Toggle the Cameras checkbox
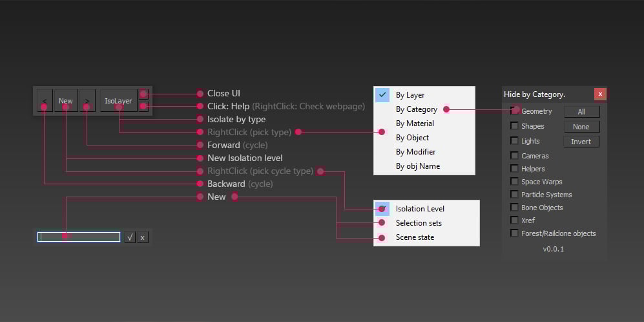 pos(514,155)
